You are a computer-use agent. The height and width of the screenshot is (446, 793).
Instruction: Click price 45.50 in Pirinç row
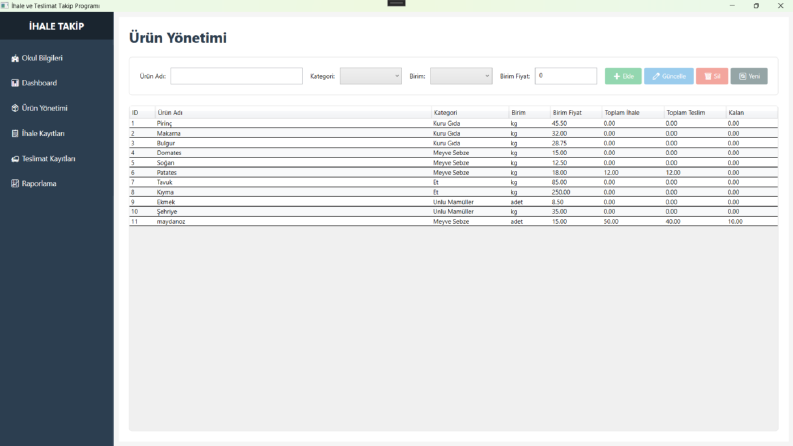tap(559, 123)
